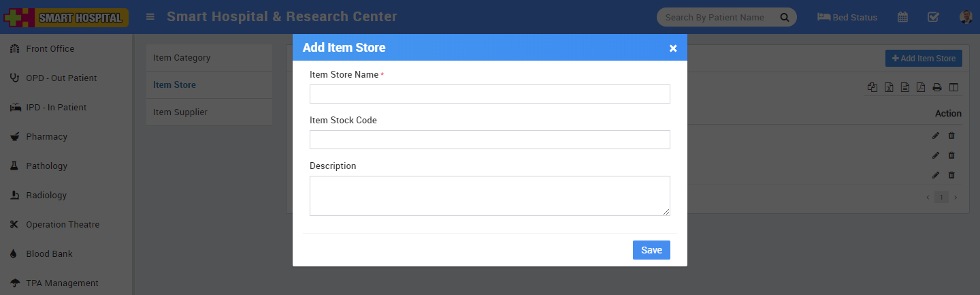The width and height of the screenshot is (980, 295).
Task: Toggle column visibility icon
Action: pos(953,87)
